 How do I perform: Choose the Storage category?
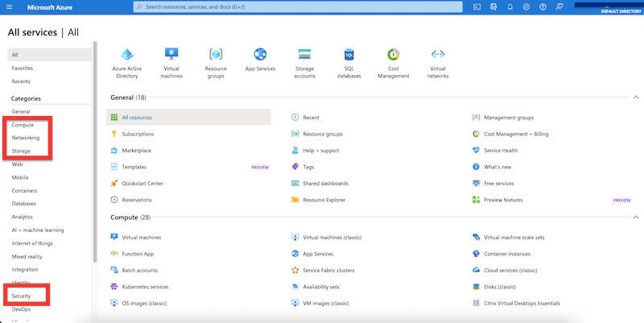pos(21,151)
